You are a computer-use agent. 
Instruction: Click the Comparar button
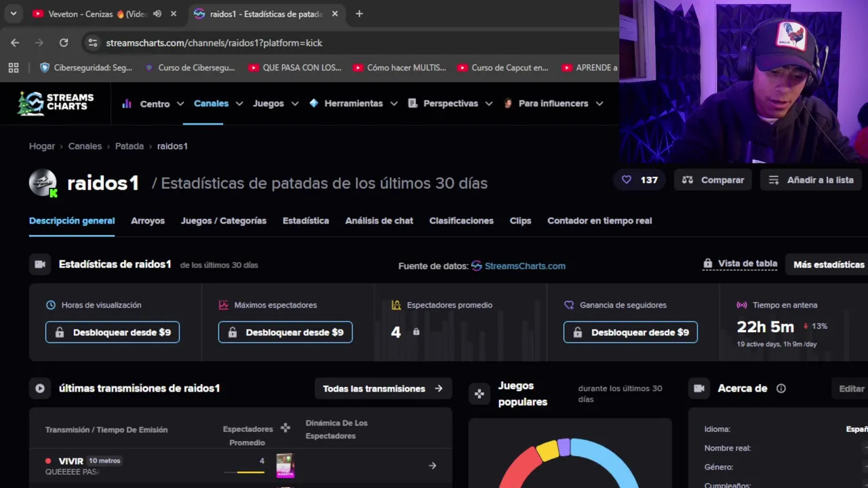[x=713, y=180]
